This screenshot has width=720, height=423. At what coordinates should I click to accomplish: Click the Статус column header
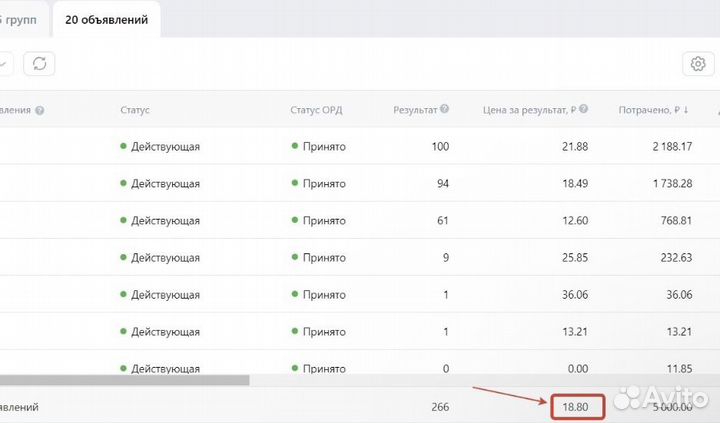(x=135, y=110)
